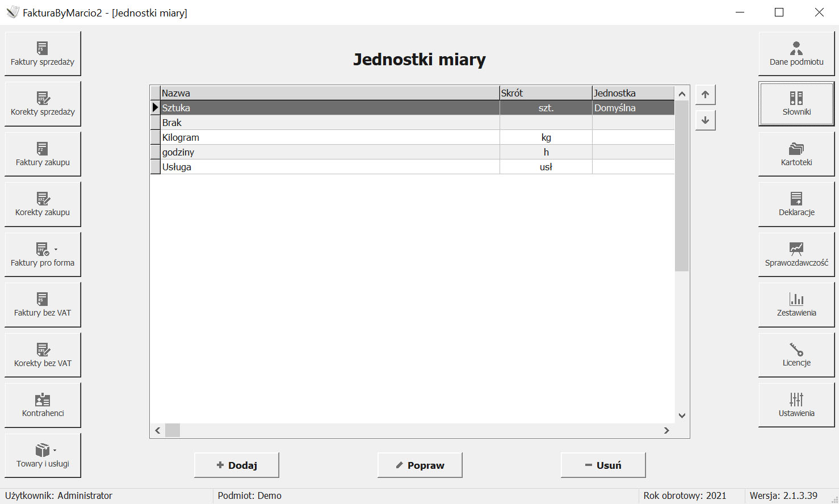The image size is (839, 504).
Task: Sort by Nazwa column header
Action: click(330, 93)
